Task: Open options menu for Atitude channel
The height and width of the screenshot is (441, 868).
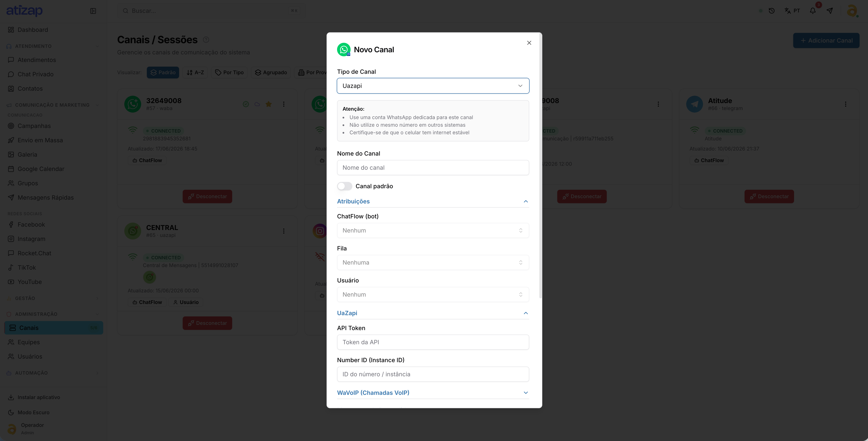Action: (x=845, y=104)
